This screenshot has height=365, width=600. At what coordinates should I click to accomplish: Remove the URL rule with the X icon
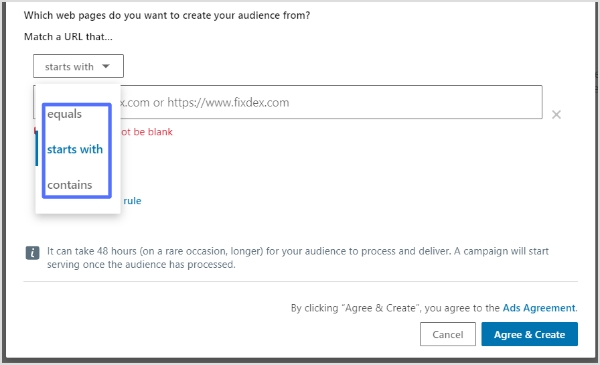556,114
